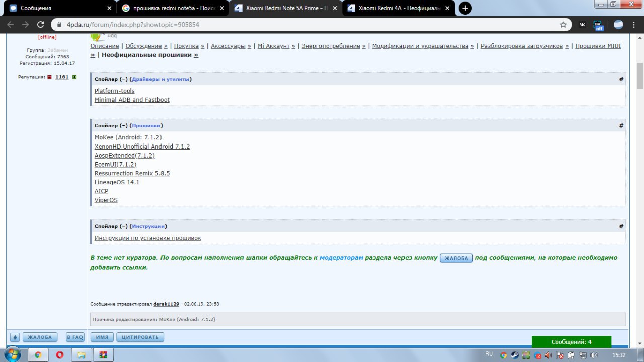Viewport: 644px width, 362px height.
Task: Reload the page with the refresh icon
Action: coord(41,24)
